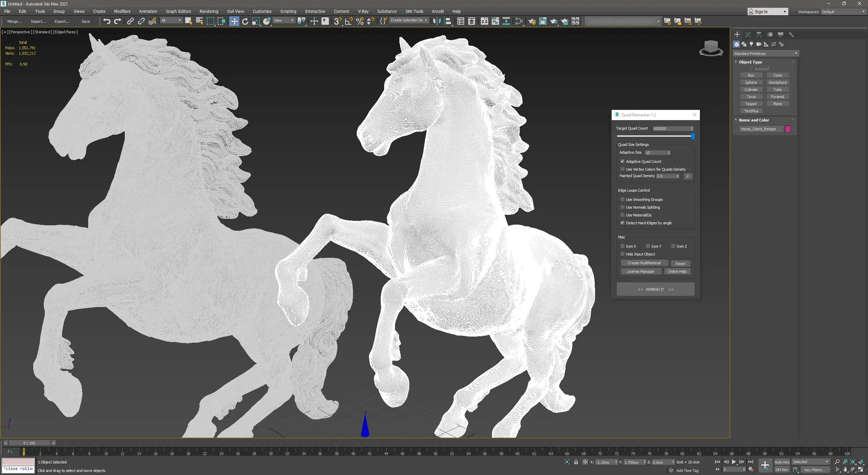Enable Use Smoothing Groups checkbox
The image size is (868, 475).
623,199
